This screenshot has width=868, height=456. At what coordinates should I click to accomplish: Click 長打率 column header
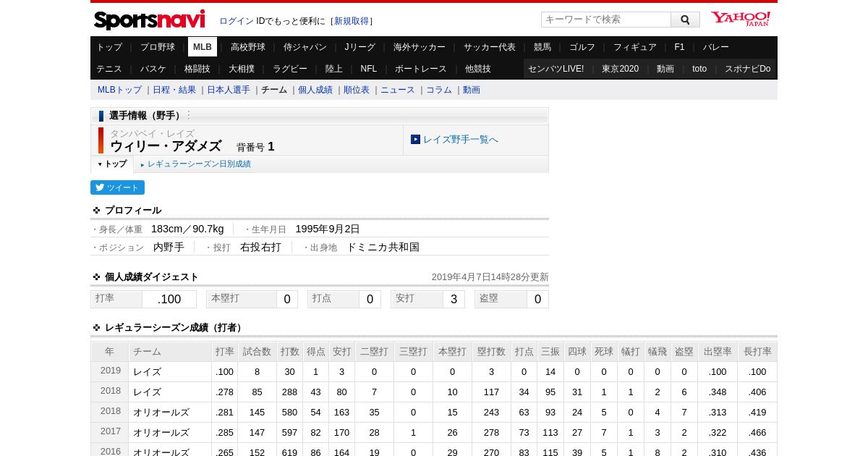pos(757,352)
